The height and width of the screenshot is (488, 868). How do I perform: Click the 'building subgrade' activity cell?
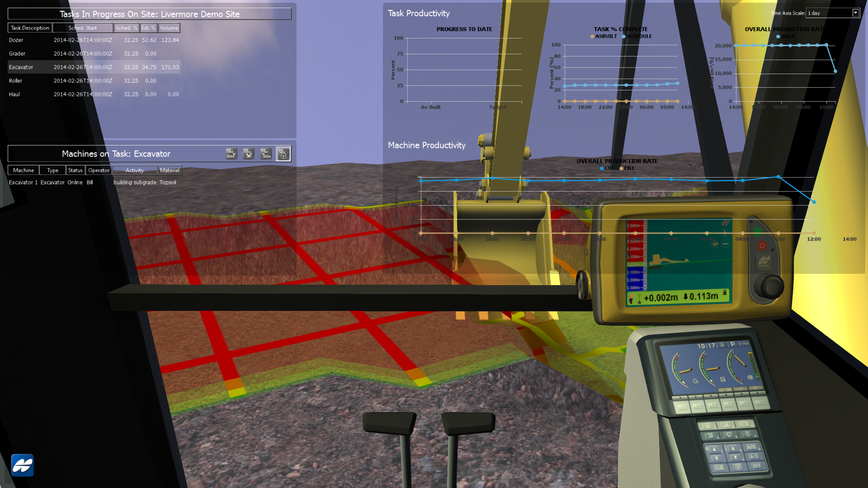[x=135, y=183]
